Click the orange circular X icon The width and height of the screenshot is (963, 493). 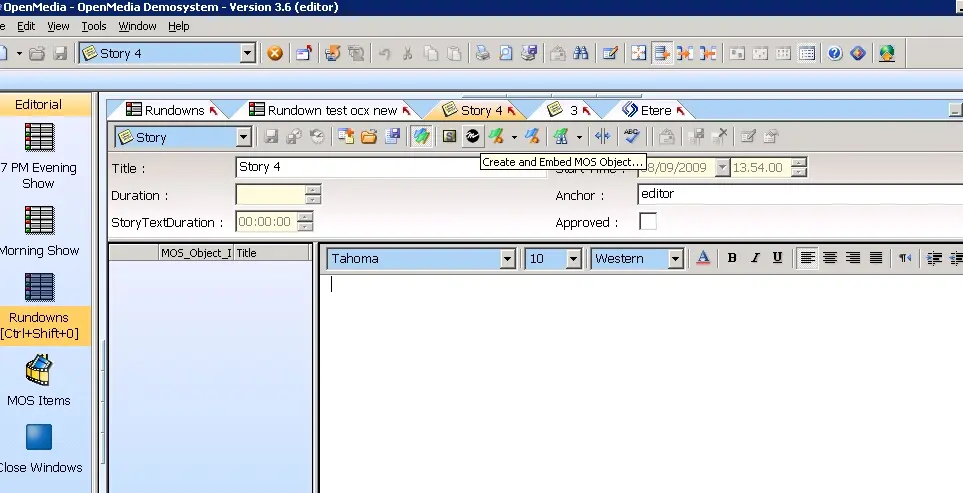pos(275,53)
